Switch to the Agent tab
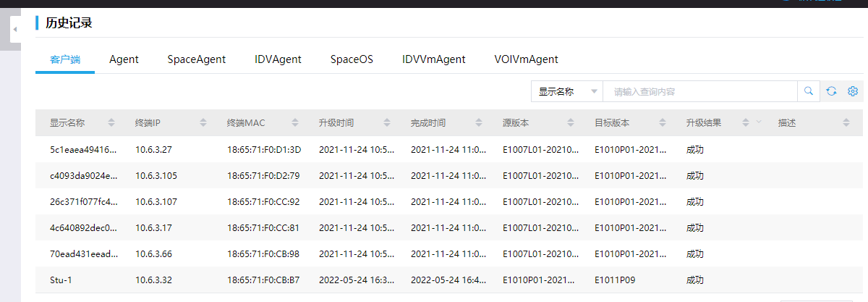This screenshot has width=868, height=302. [124, 59]
